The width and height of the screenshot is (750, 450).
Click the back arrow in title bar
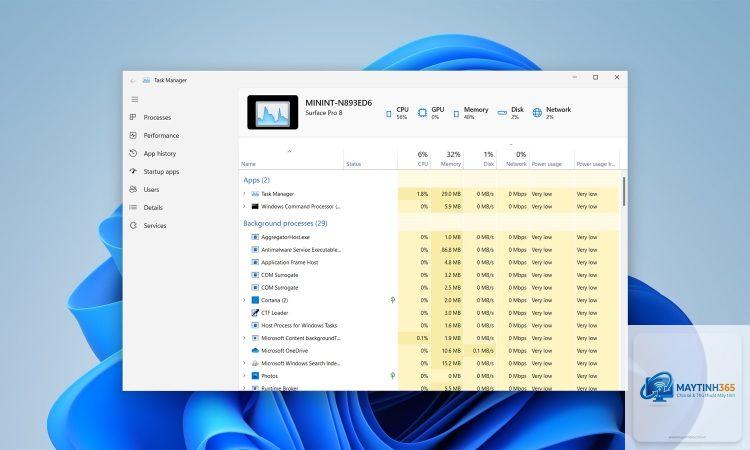pos(132,81)
